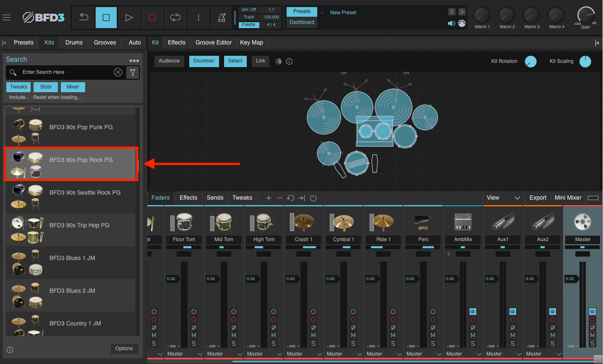Open the browser Options button
The width and height of the screenshot is (603, 364).
point(124,348)
